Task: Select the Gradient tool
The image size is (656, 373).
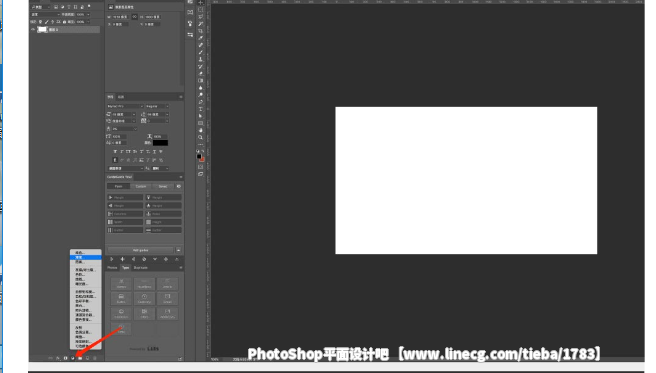Action: click(201, 81)
